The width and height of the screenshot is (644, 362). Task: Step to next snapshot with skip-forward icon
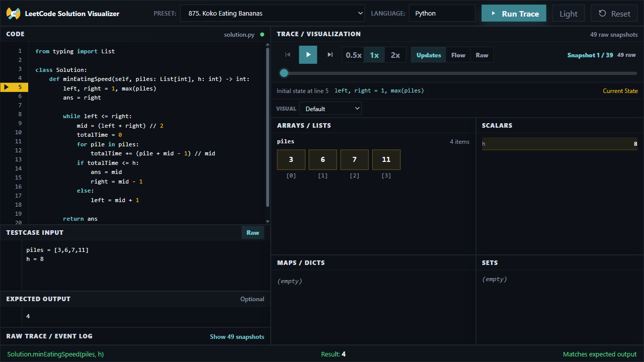330,55
